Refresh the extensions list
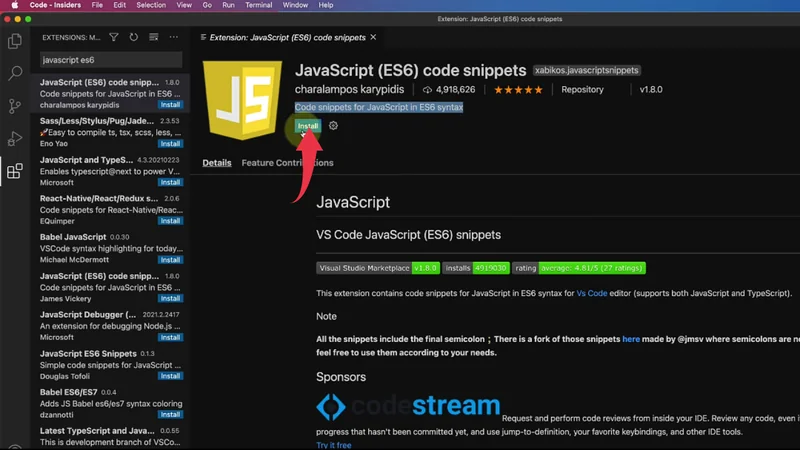800x450 pixels. (x=133, y=37)
